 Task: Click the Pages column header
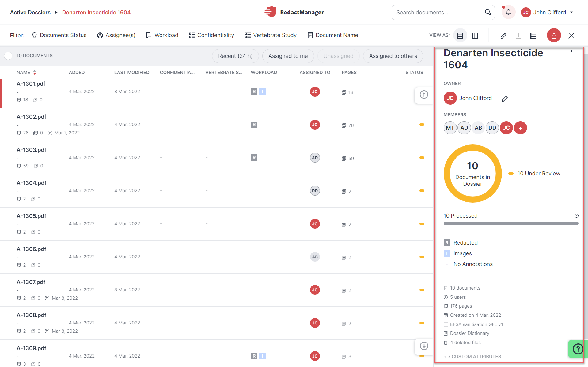click(349, 73)
